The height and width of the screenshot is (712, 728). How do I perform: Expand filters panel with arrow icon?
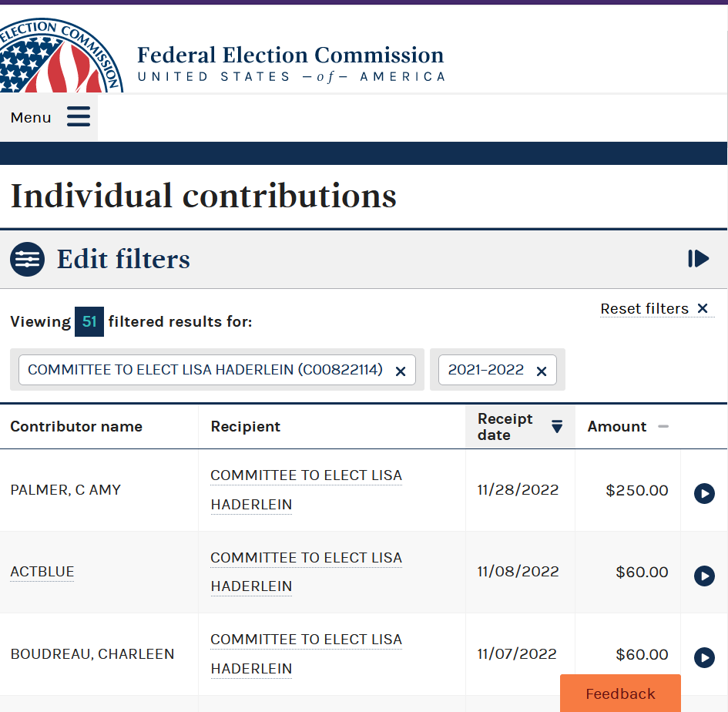pos(698,259)
